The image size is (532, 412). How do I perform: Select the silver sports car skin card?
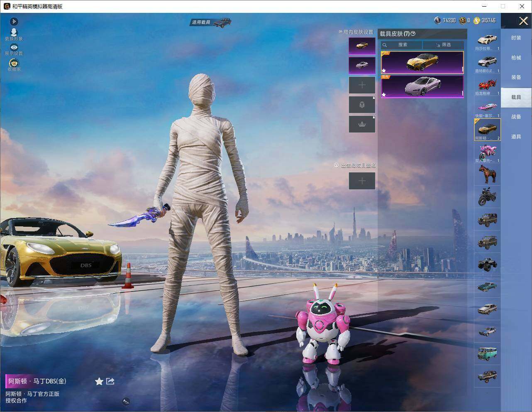pos(422,86)
